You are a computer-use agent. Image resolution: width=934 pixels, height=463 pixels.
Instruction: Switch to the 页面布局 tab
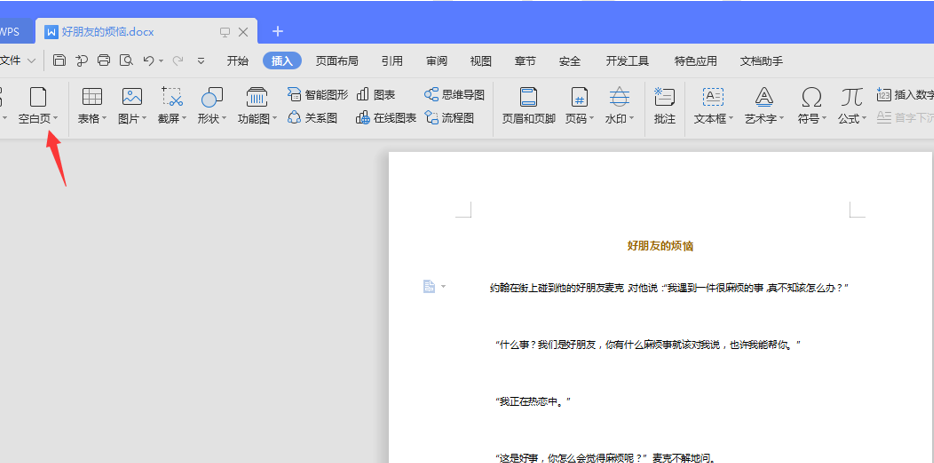tap(337, 61)
